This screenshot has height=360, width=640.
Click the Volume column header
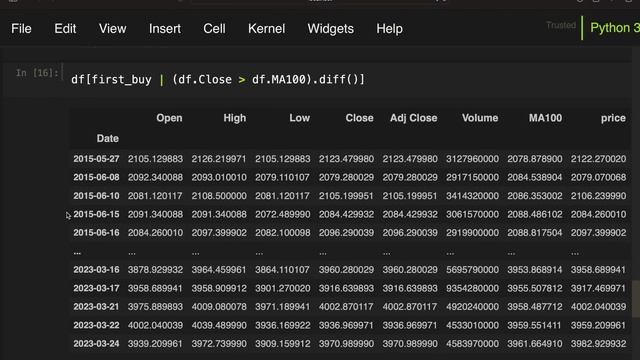[x=480, y=118]
